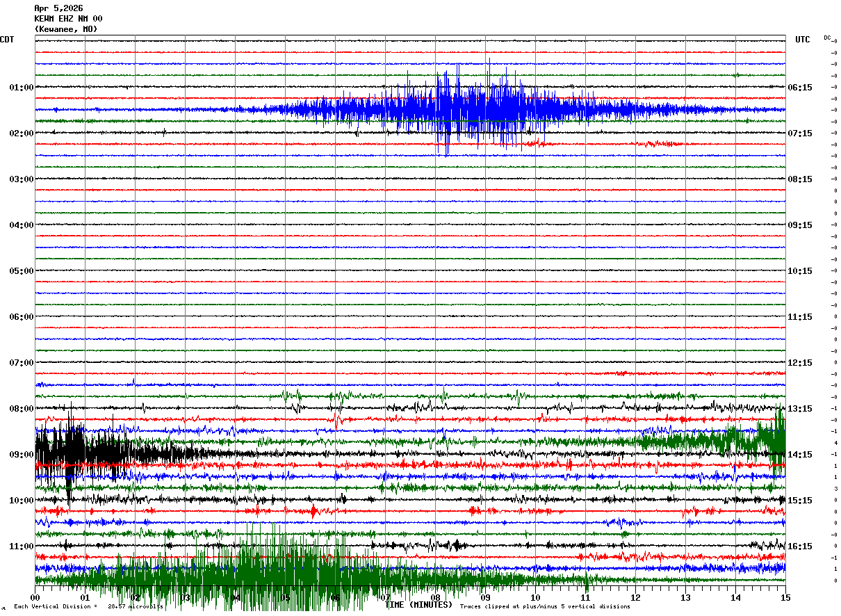Click the TIME (MINUTES) axis title

click(418, 605)
